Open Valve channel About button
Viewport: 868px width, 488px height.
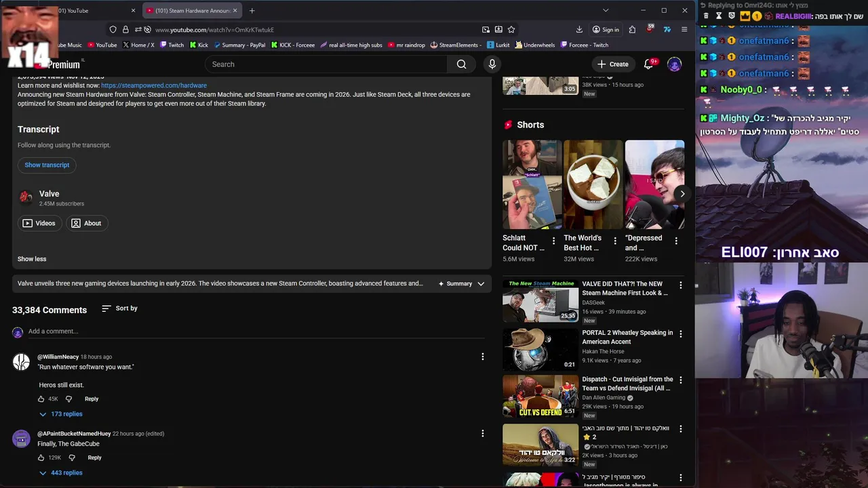point(86,223)
